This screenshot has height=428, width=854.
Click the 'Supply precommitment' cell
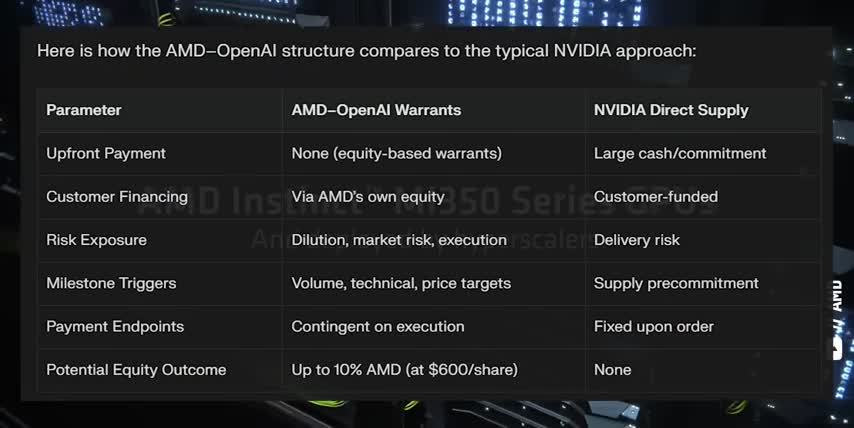point(676,283)
